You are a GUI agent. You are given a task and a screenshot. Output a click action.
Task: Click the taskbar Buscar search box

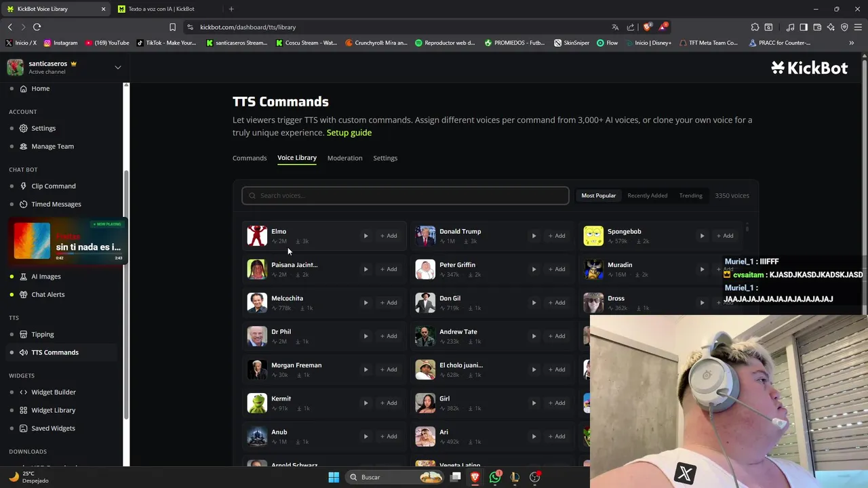coord(396,477)
